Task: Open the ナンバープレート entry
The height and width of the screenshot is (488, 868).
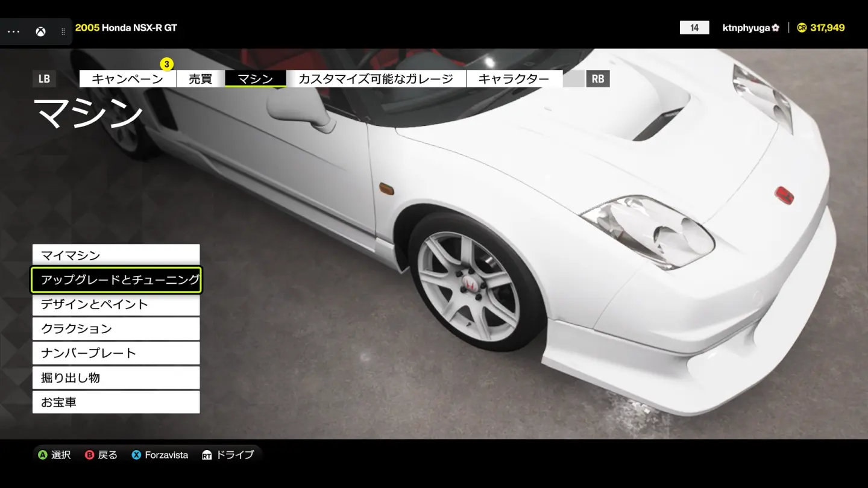Action: 116,353
